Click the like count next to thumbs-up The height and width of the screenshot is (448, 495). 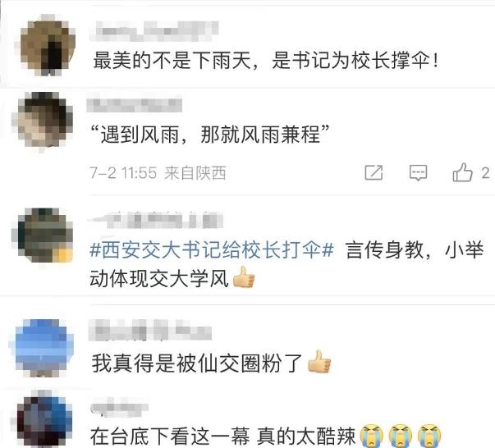point(485,173)
